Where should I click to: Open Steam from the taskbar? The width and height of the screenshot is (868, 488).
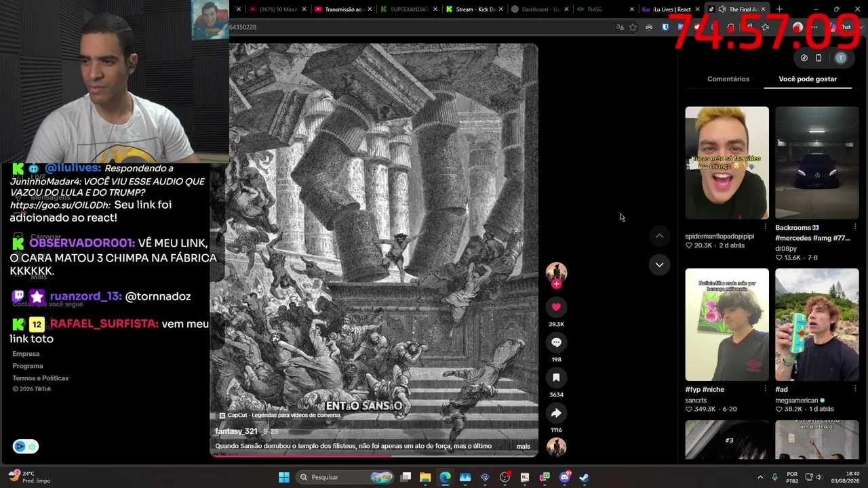(x=585, y=477)
